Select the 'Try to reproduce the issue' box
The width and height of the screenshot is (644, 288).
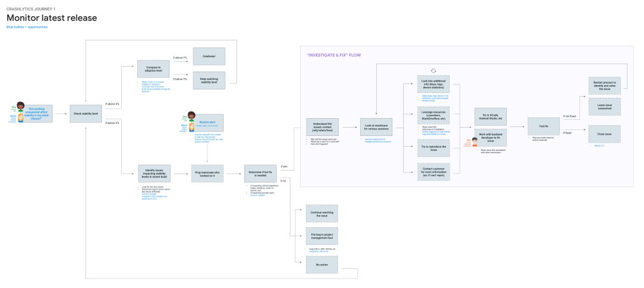[x=434, y=147]
